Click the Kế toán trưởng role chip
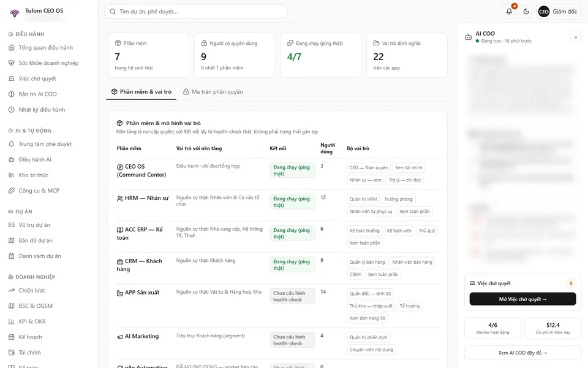Image resolution: width=588 pixels, height=368 pixels. click(364, 231)
